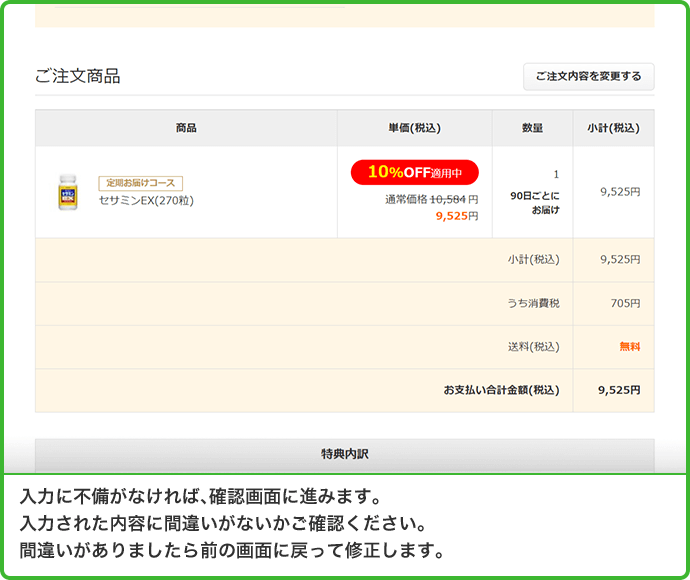
Task: Click the セサミンEX(270粒) product name
Action: [x=146, y=201]
